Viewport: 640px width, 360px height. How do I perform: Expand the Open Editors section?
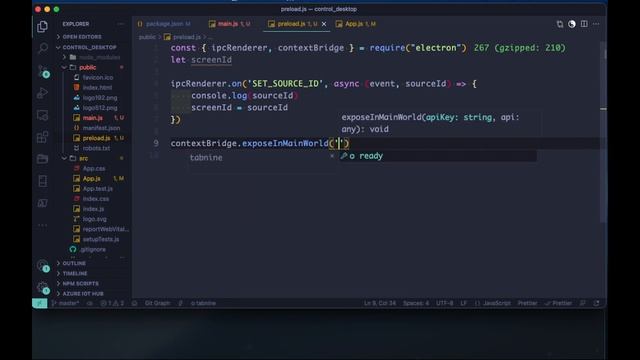coord(82,37)
